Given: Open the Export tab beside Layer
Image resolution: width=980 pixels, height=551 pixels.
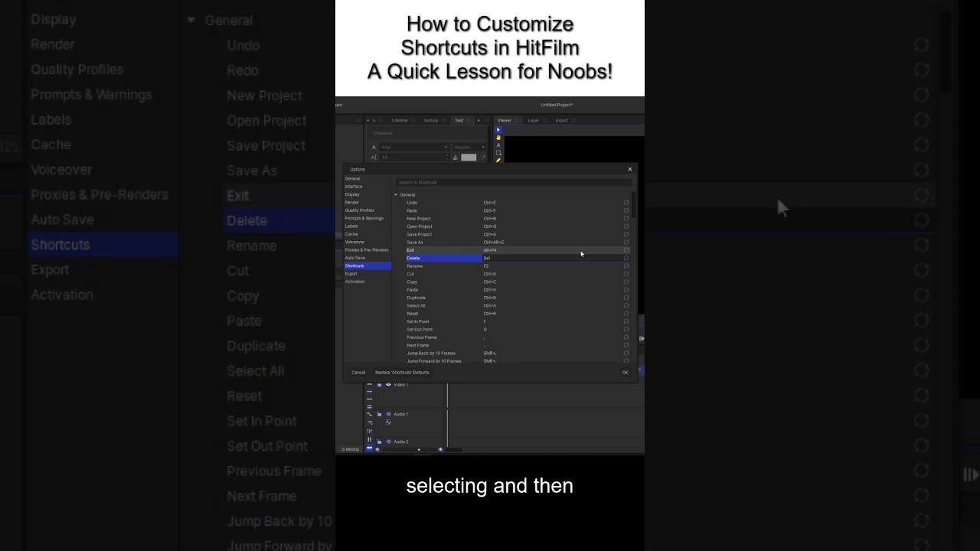Looking at the screenshot, I should tap(562, 120).
